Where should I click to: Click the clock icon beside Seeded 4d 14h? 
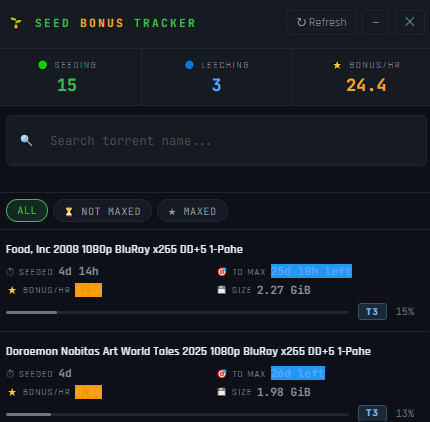coord(10,272)
